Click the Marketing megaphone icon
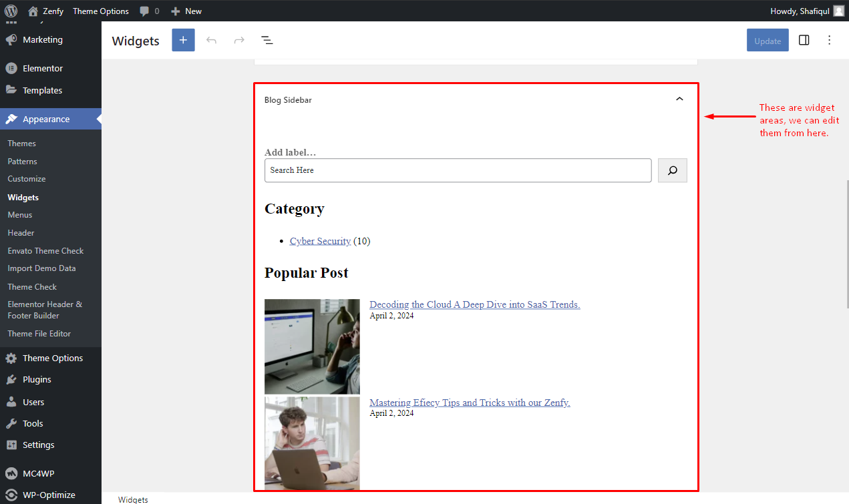 point(11,40)
